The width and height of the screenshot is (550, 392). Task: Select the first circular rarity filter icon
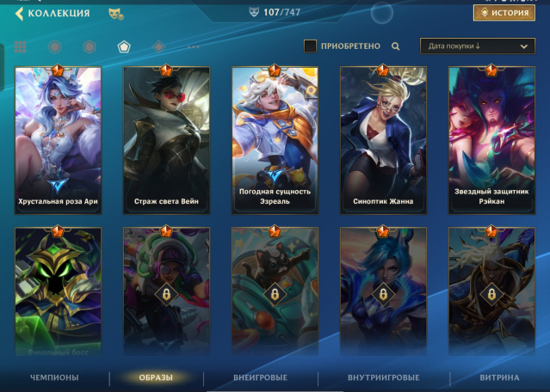click(x=55, y=46)
